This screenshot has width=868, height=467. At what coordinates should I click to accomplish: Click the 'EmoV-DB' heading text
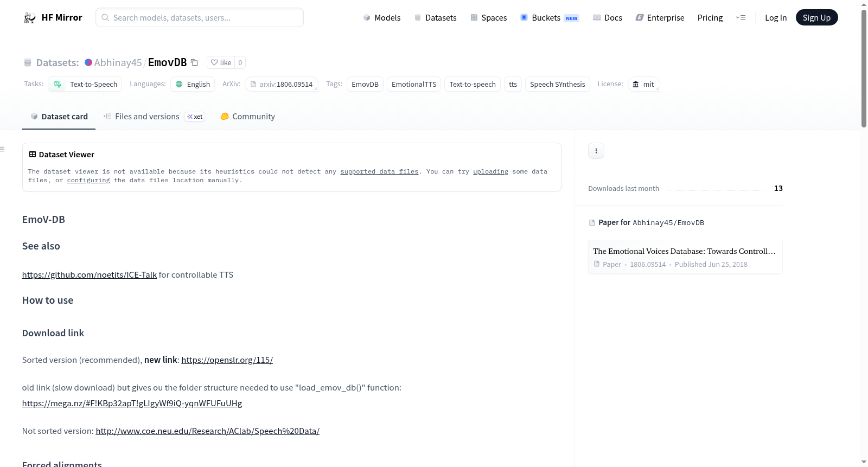pyautogui.click(x=43, y=220)
